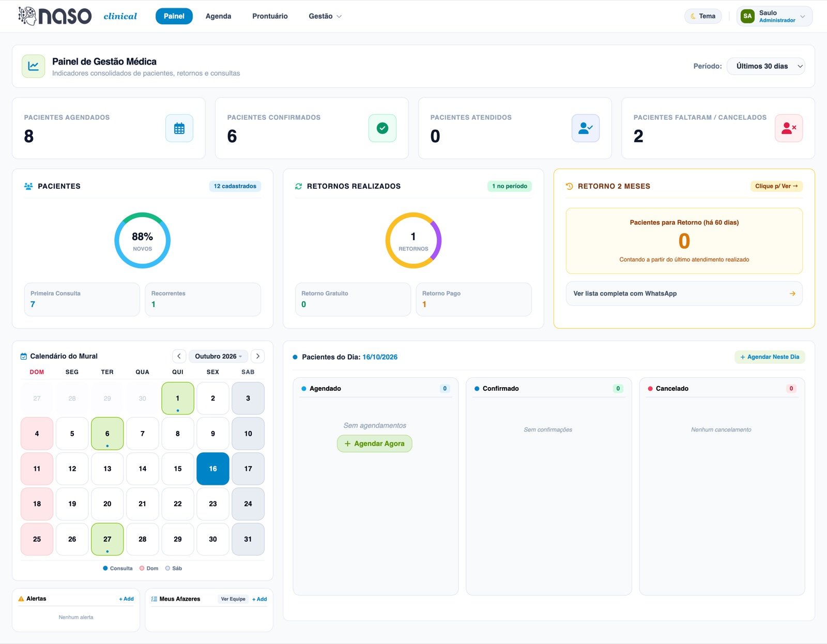Click the SA user avatar
Screen dimensions: 827x644
(x=747, y=16)
